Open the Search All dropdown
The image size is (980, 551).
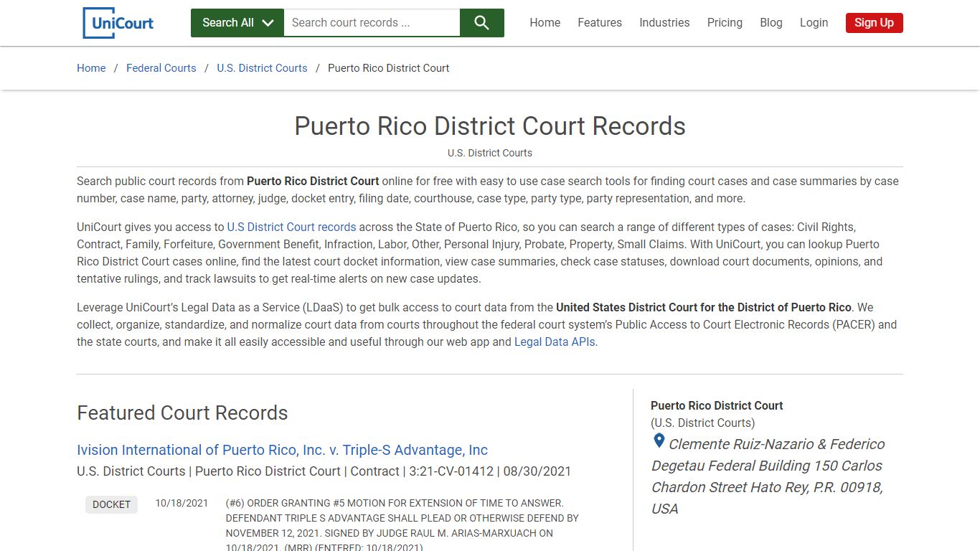237,23
